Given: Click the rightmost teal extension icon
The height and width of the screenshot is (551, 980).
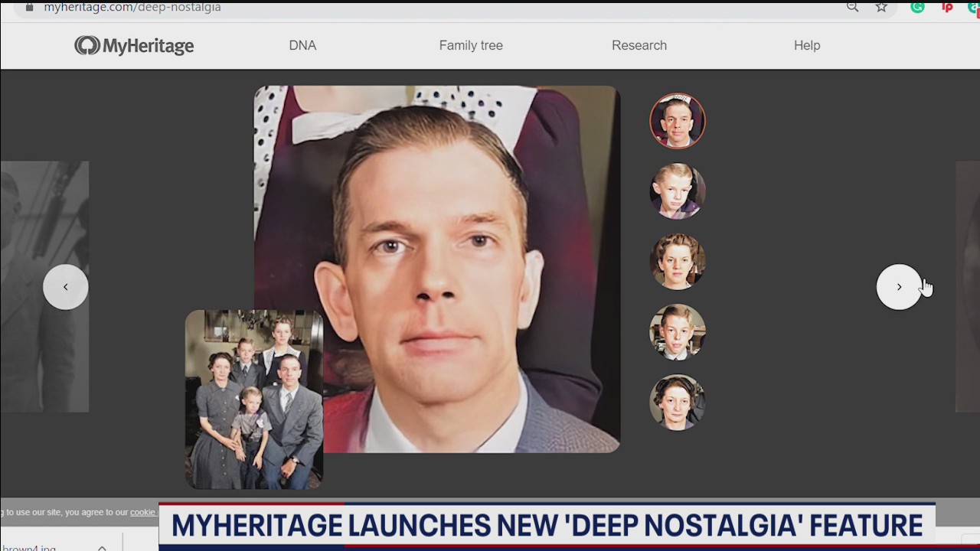Looking at the screenshot, I should point(973,8).
